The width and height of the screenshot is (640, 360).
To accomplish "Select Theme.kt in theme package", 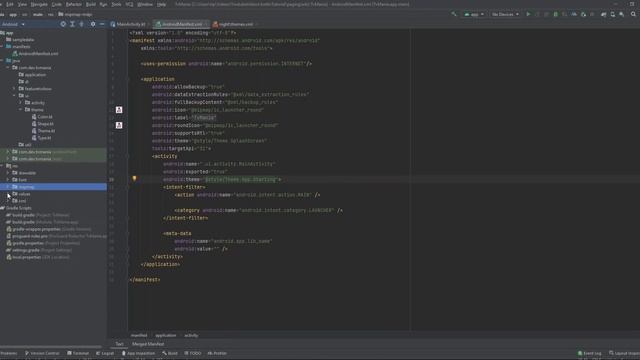I will pos(43,131).
